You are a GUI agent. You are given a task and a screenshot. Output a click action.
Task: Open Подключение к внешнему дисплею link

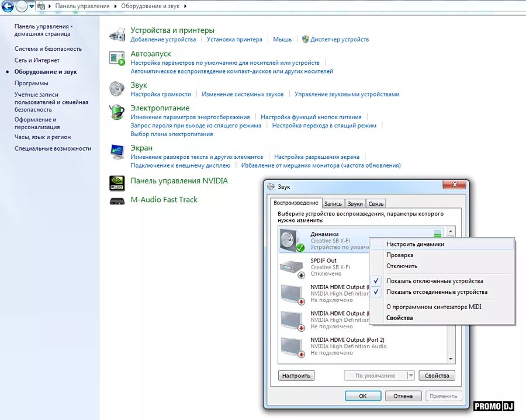pos(181,165)
